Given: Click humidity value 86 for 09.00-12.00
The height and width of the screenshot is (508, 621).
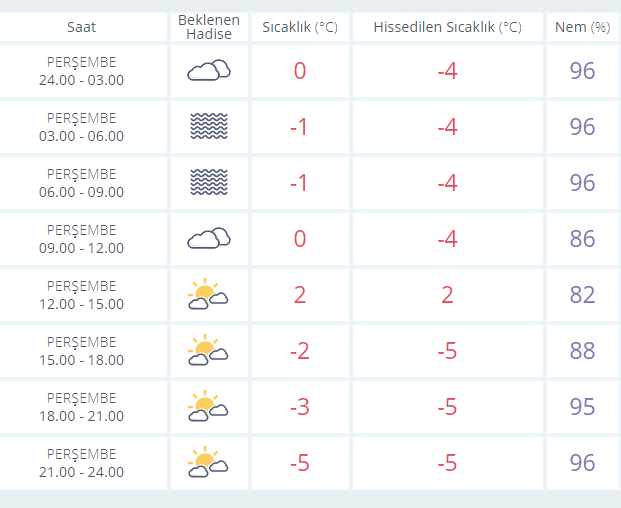Looking at the screenshot, I should point(582,239).
